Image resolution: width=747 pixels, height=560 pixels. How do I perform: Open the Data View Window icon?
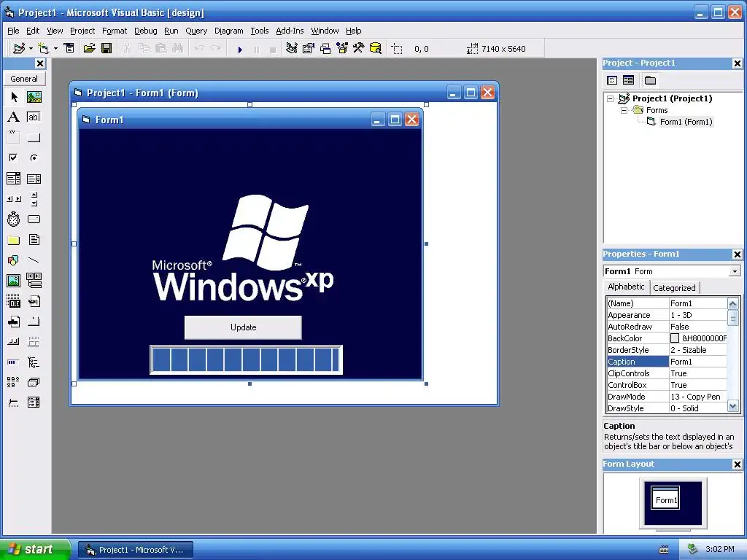click(376, 49)
